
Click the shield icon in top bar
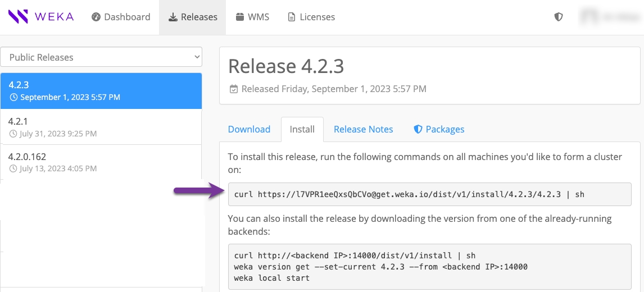click(558, 17)
